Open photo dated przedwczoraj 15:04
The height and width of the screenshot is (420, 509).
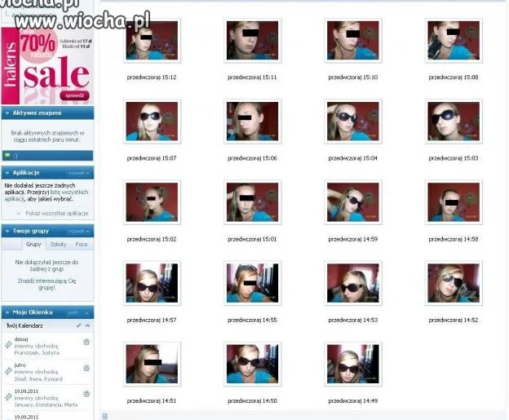click(x=353, y=122)
